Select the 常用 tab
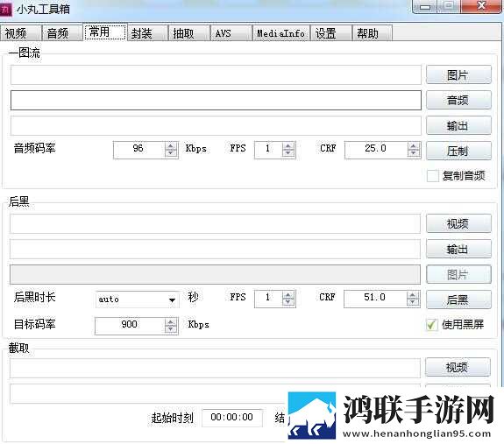The width and height of the screenshot is (504, 444). 105,32
